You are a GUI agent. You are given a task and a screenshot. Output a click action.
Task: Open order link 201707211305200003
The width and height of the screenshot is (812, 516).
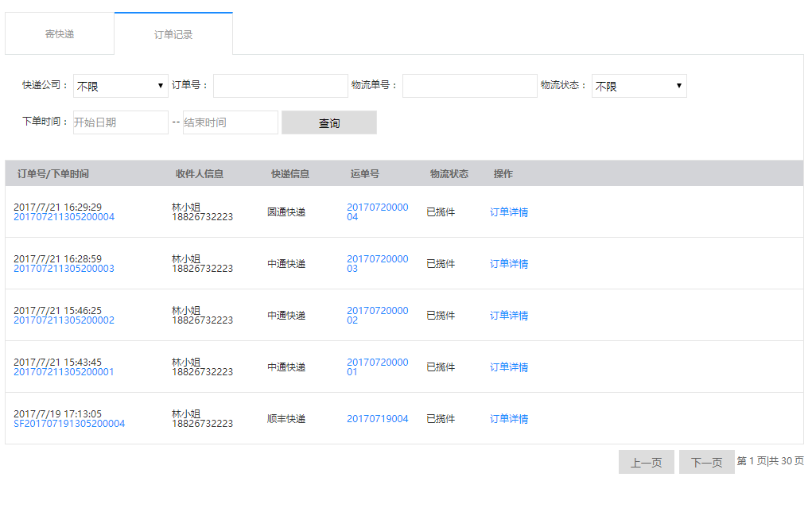64,269
